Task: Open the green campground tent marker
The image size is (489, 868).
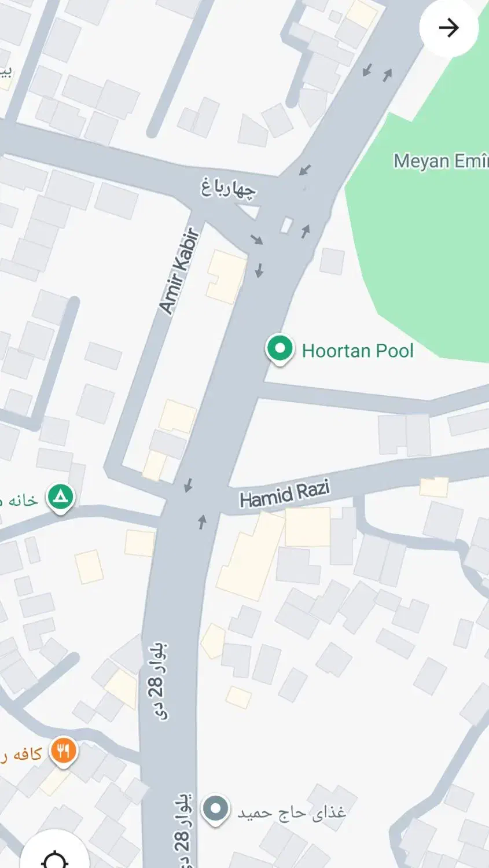Action: [x=61, y=498]
